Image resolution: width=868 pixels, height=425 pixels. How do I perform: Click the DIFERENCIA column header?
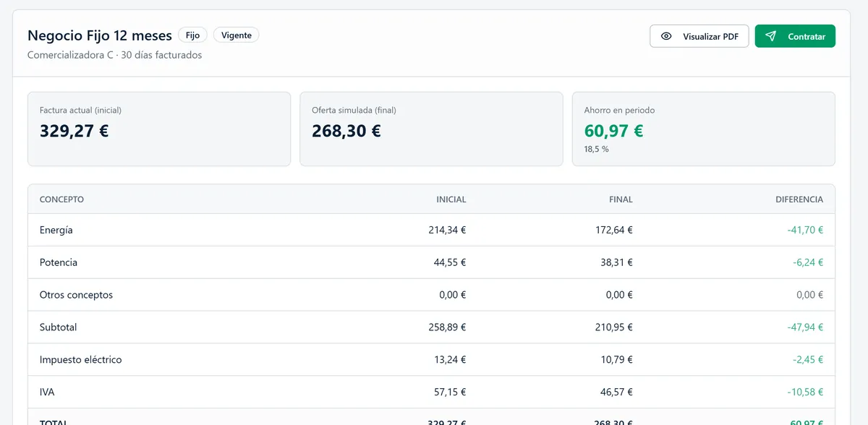click(799, 199)
